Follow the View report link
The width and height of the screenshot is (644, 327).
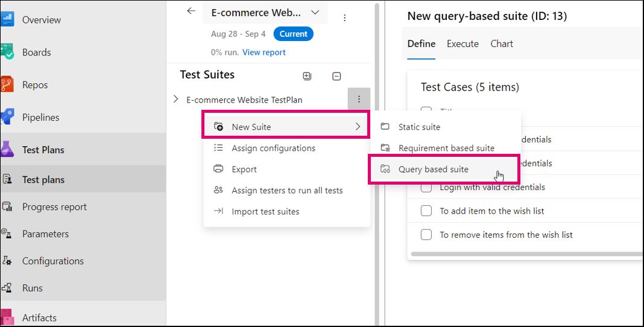264,52
